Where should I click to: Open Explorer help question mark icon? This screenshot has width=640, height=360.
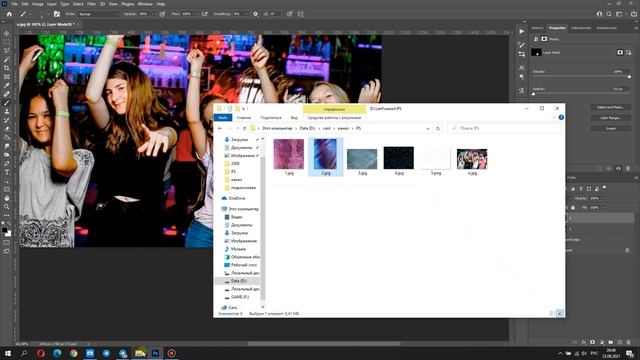[x=561, y=118]
